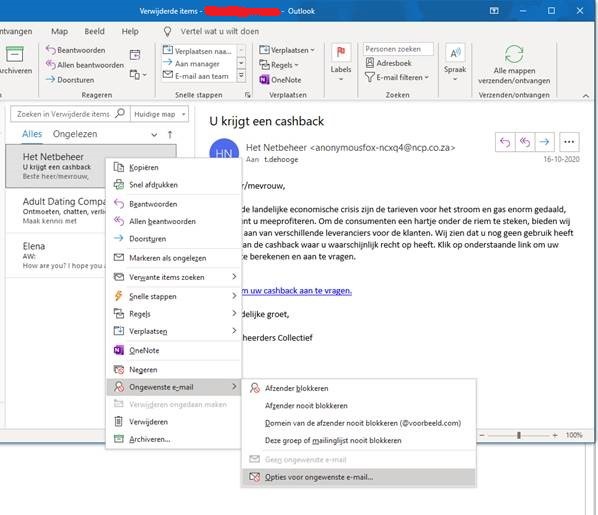The image size is (598, 515).
Task: Open E-mail filteren dropdown
Action: pyautogui.click(x=397, y=77)
